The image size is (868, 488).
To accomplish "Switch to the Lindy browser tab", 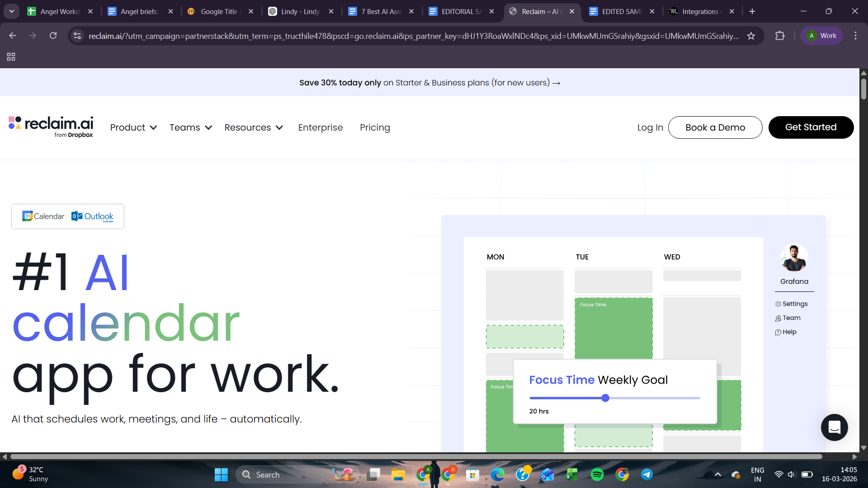I will [x=300, y=11].
